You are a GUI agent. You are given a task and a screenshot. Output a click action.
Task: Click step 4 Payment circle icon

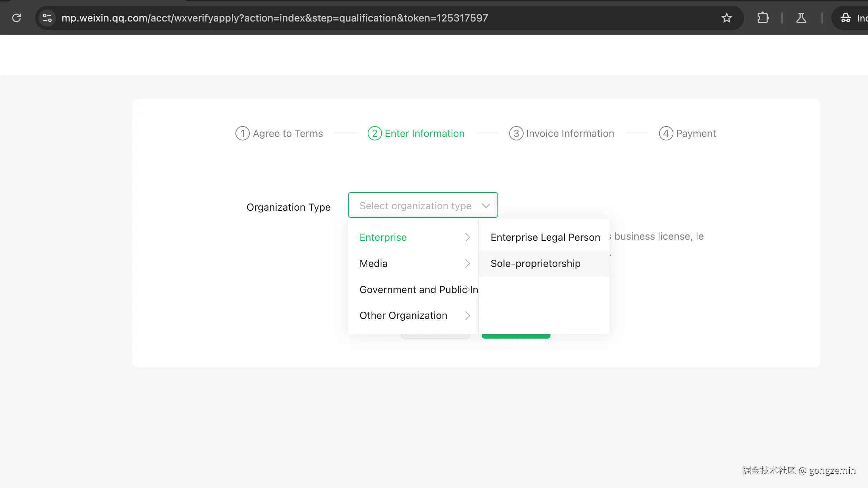click(666, 134)
